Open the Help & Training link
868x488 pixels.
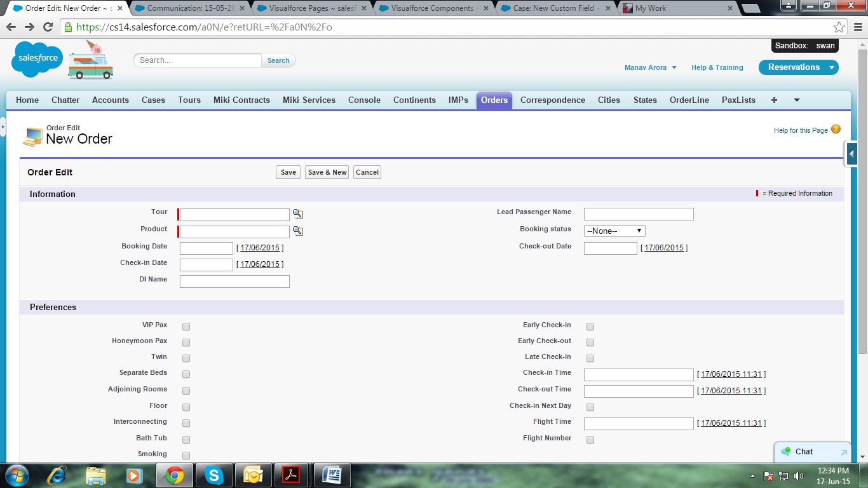coord(717,67)
